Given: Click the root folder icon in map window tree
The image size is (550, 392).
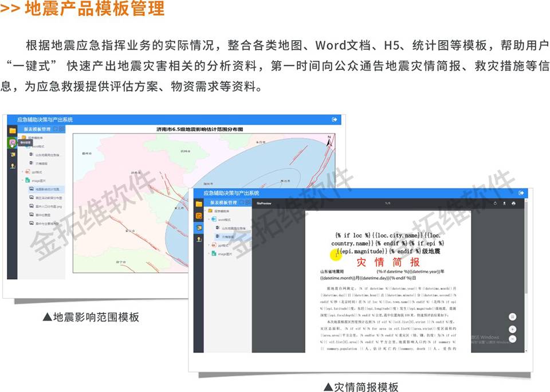Looking at the screenshot, I should [24, 138].
